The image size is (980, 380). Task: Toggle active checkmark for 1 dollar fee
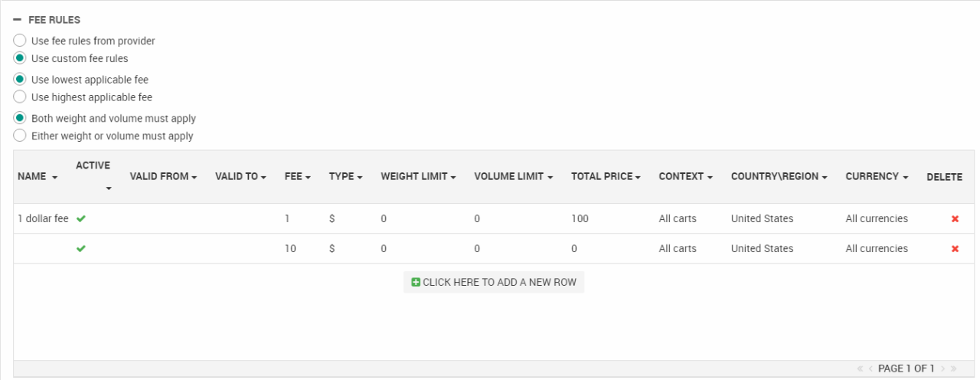tap(81, 219)
